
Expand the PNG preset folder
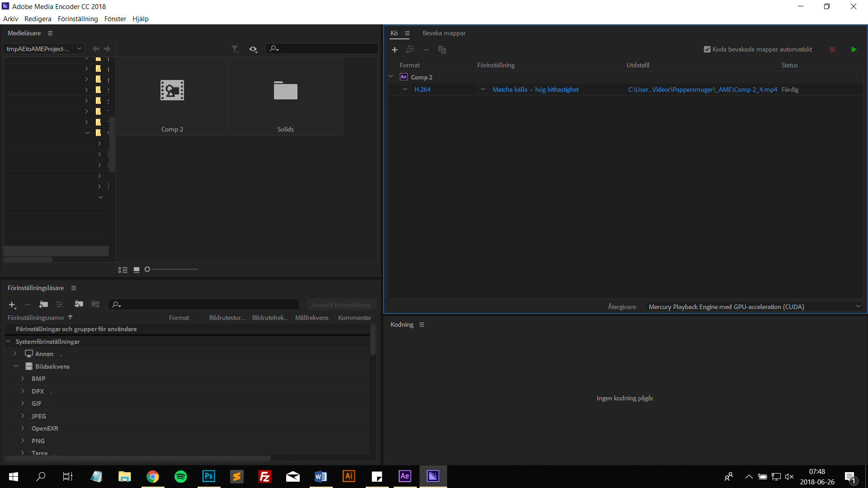click(x=23, y=441)
